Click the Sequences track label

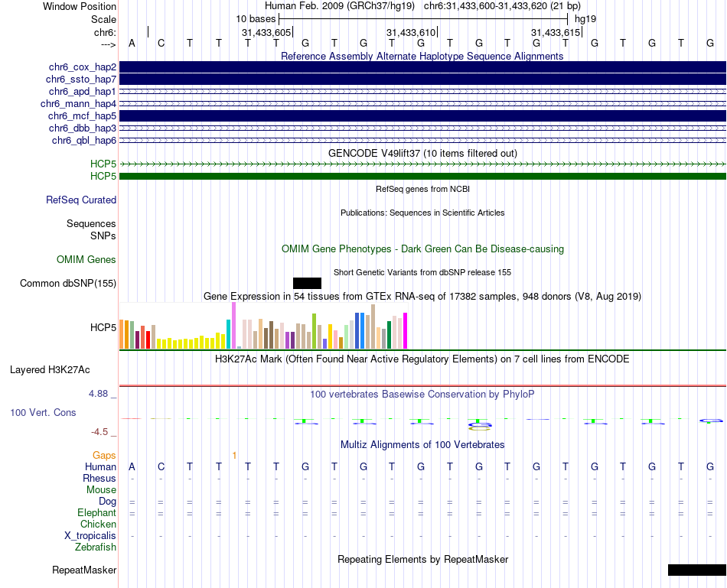pyautogui.click(x=91, y=224)
